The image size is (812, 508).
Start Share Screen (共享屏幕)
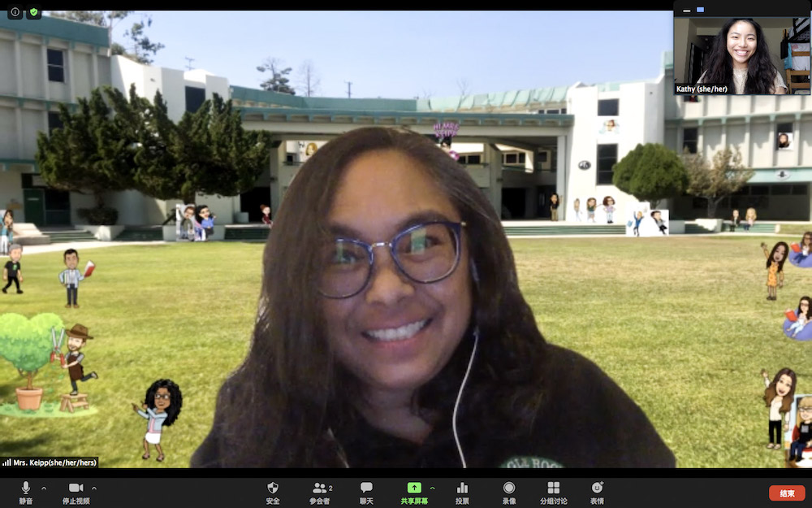414,491
